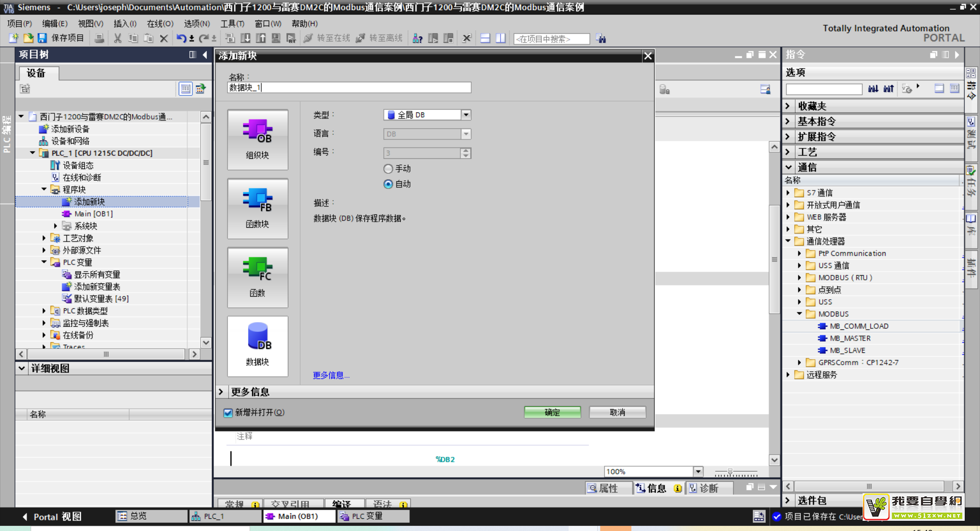The width and height of the screenshot is (980, 531).
Task: Uncheck the 新增并打开 checkbox
Action: click(228, 413)
